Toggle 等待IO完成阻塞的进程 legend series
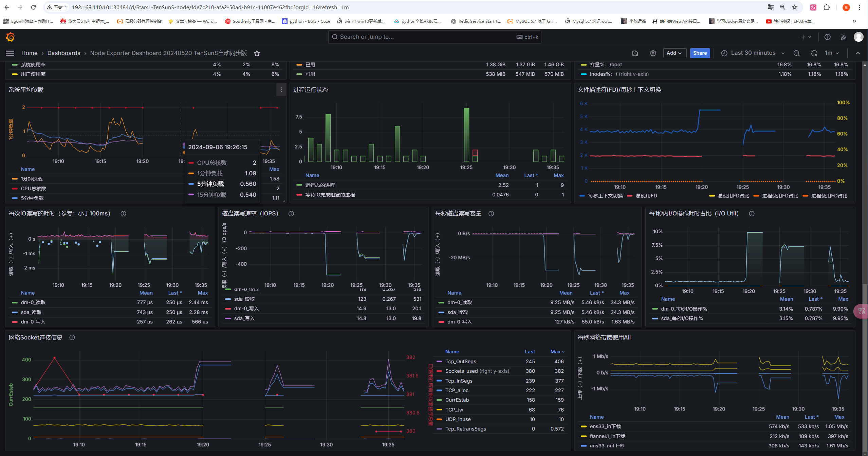 (x=330, y=195)
